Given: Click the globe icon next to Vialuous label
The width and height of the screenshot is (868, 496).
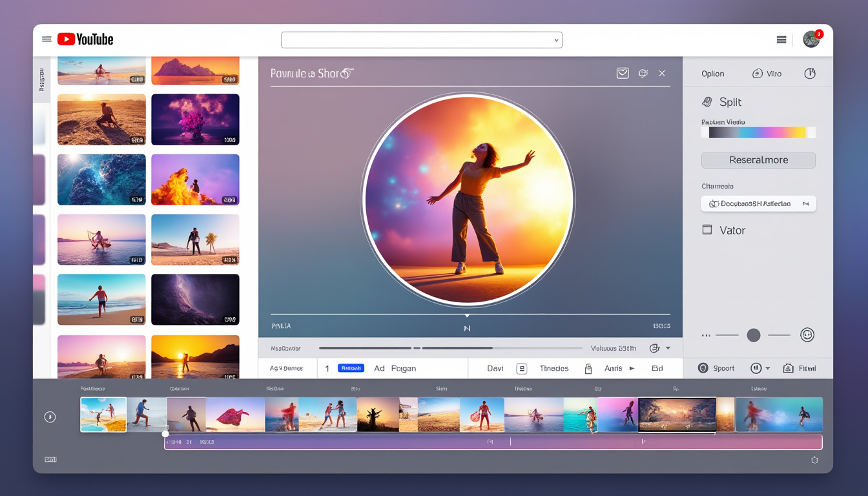Looking at the screenshot, I should click(x=654, y=348).
